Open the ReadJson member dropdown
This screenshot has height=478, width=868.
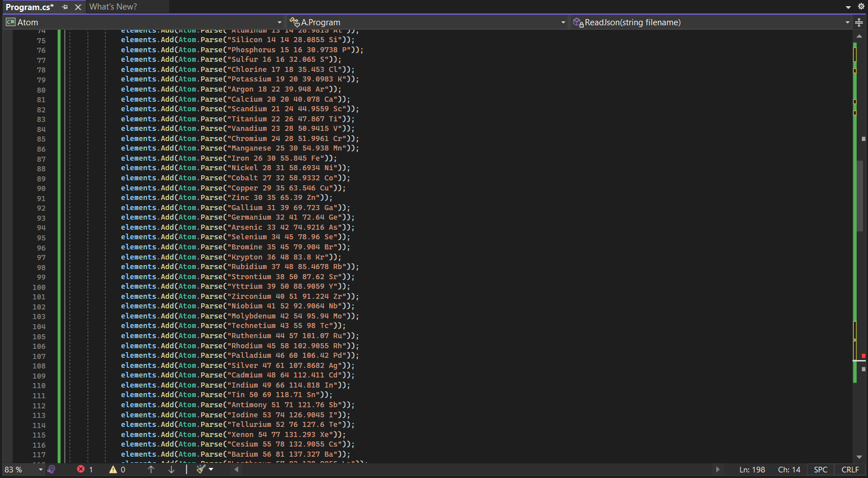click(x=848, y=22)
